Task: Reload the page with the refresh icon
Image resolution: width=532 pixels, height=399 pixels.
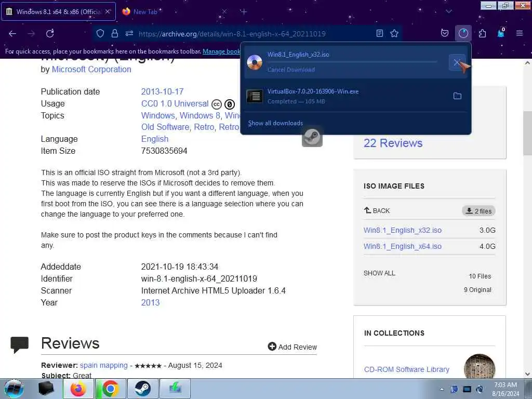Action: coord(50,34)
